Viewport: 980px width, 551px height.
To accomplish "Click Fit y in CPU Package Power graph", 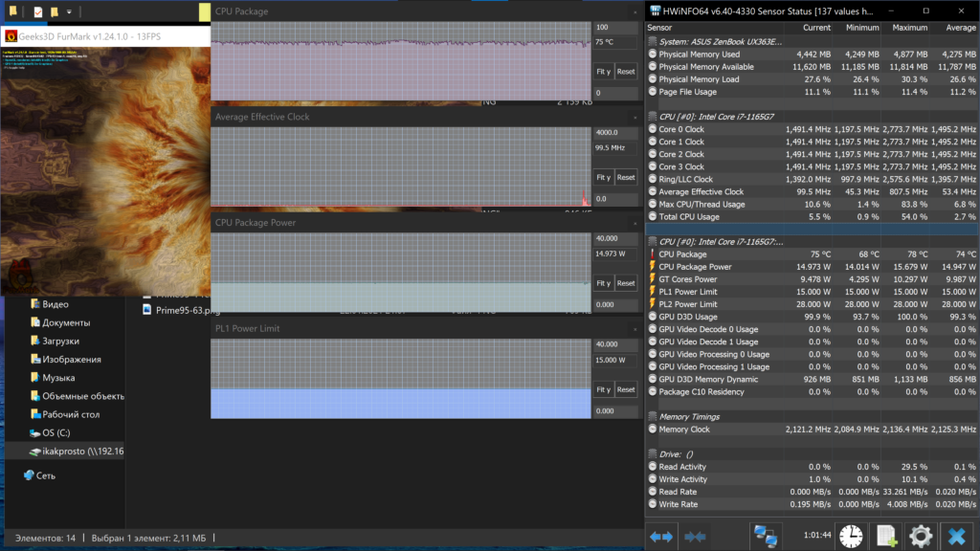I will coord(603,283).
